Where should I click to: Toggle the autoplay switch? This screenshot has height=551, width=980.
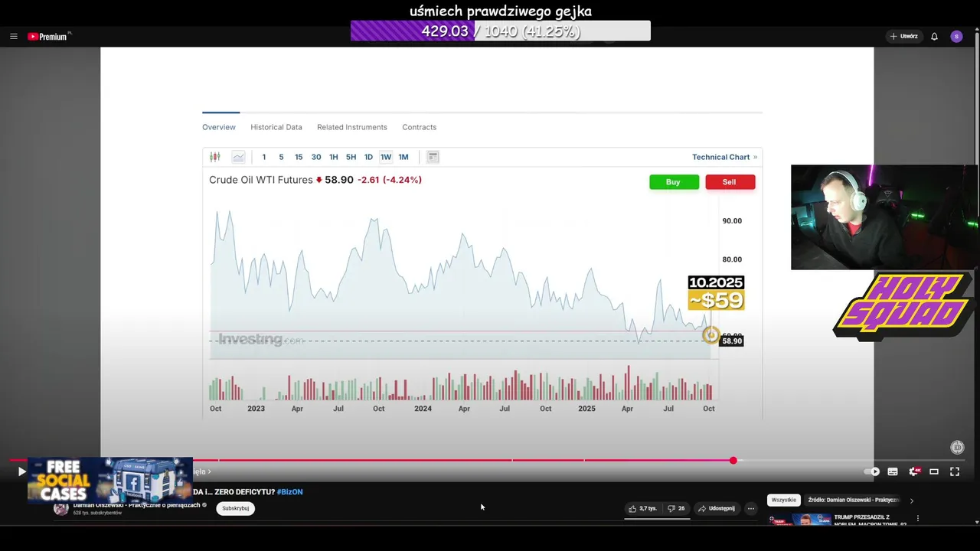click(x=872, y=471)
